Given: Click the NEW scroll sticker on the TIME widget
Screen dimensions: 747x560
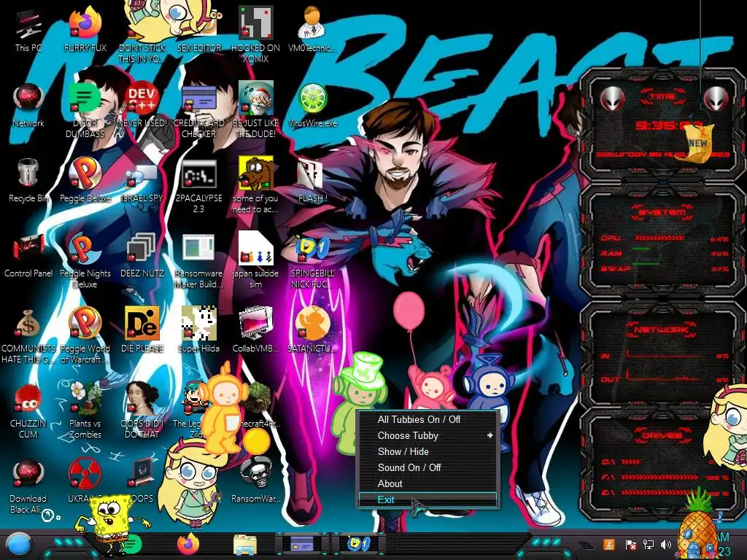Looking at the screenshot, I should tap(698, 144).
